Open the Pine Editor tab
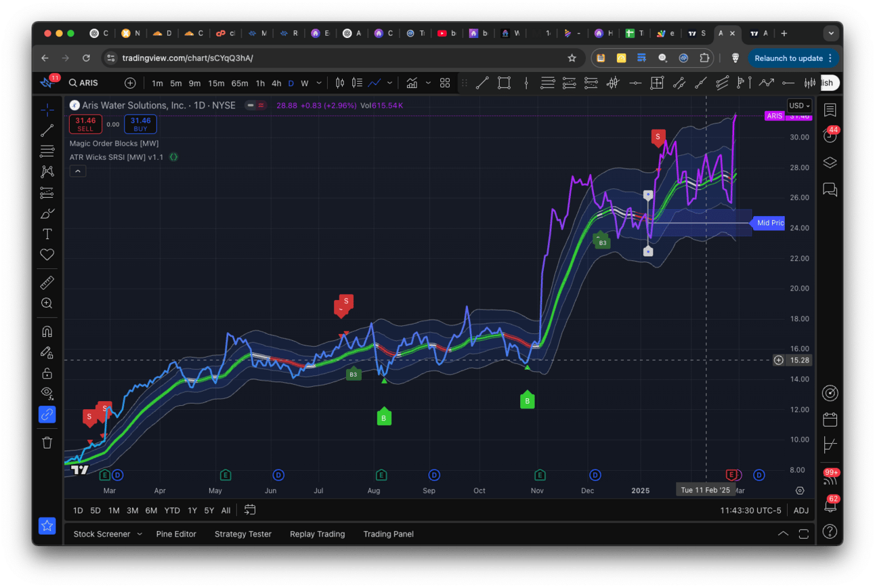875x588 pixels. pos(176,534)
